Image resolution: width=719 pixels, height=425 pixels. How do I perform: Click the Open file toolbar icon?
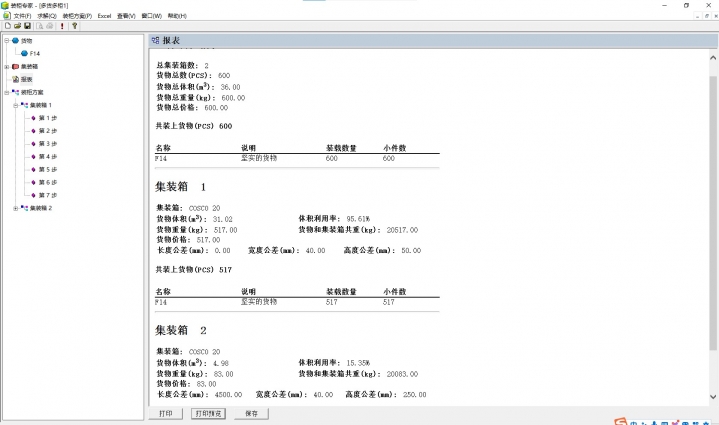click(x=17, y=26)
